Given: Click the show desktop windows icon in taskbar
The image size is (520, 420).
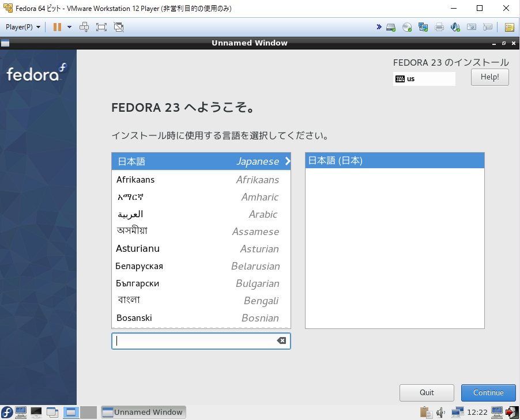Looking at the screenshot, I should (x=52, y=413).
